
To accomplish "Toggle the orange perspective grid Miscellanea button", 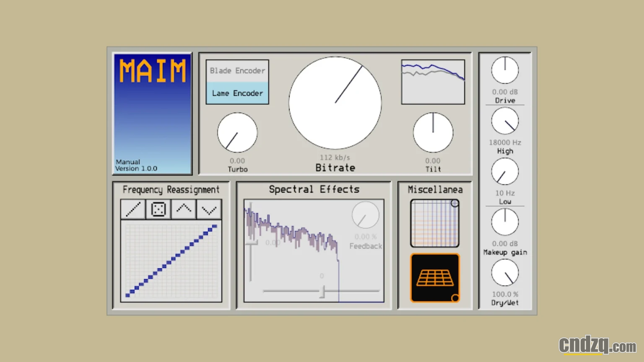I will tap(435, 278).
